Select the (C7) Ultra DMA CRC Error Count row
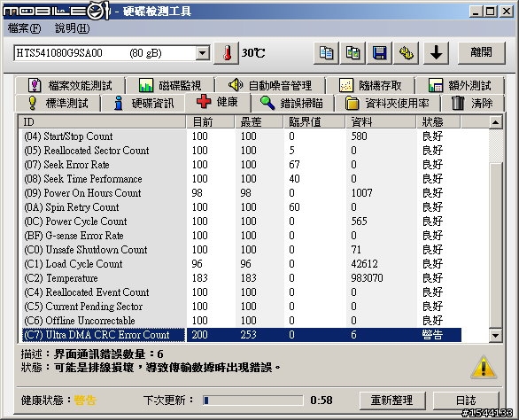Viewport: 519px width, 420px height. (241, 335)
